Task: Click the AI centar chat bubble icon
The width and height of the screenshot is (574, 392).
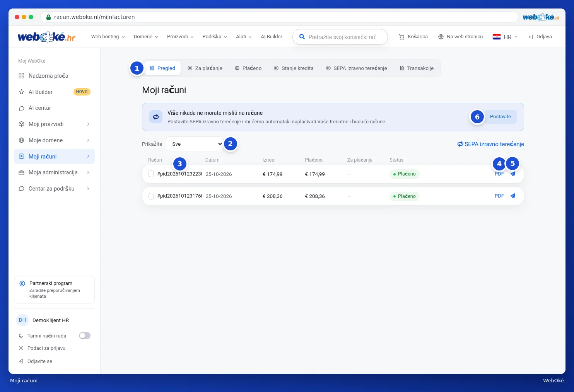Action: coord(22,108)
